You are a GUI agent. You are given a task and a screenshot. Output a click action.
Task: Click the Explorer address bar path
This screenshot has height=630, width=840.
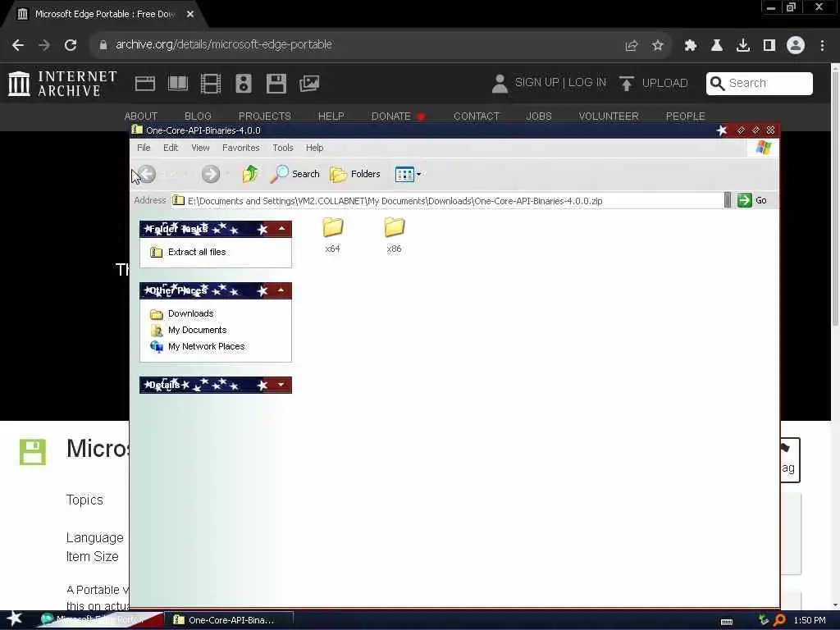395,201
